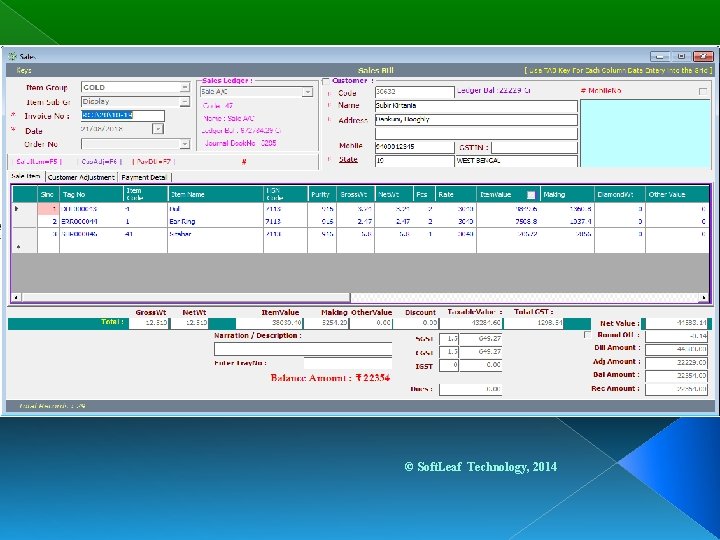720x540 pixels.
Task: Click the Making column header
Action: tap(567, 194)
